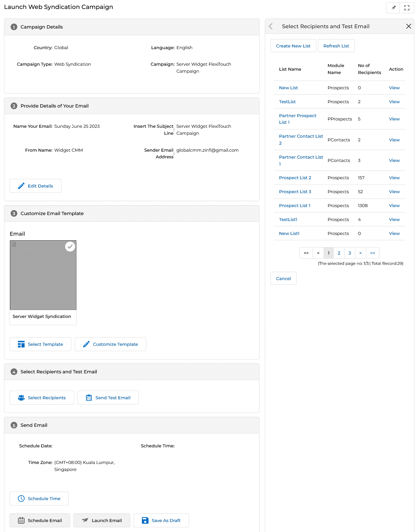Go to page 2 of lists
The height and width of the screenshot is (532, 418).
click(x=339, y=253)
